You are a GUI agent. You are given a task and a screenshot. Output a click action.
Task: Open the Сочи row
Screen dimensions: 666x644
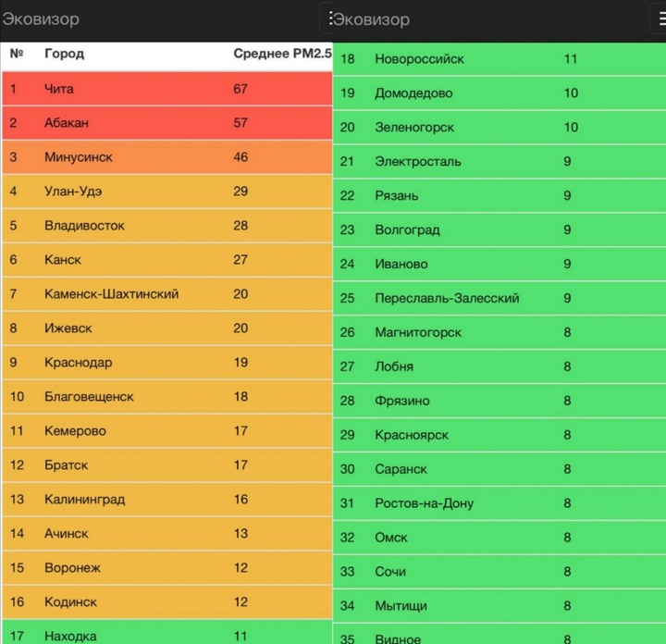[499, 572]
